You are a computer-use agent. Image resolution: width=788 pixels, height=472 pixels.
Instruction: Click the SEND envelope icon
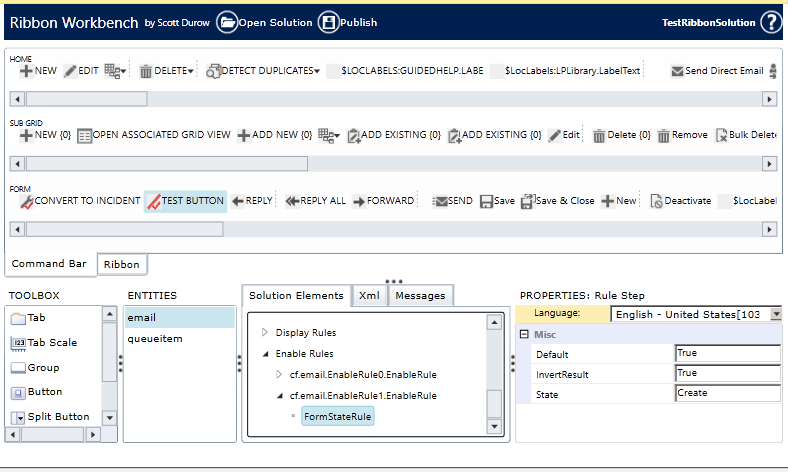pyautogui.click(x=440, y=201)
